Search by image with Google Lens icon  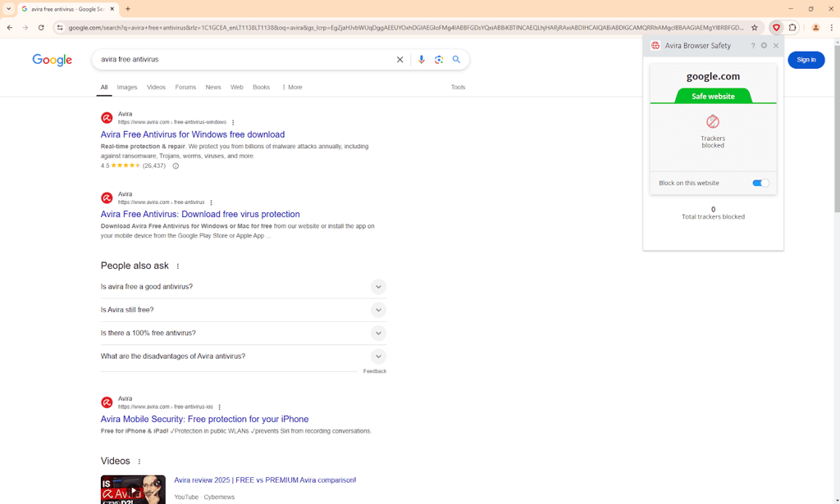click(439, 59)
